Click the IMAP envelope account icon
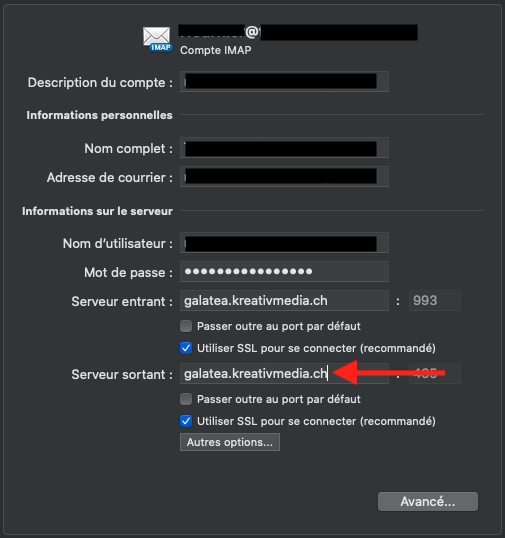The image size is (505, 538). (157, 39)
